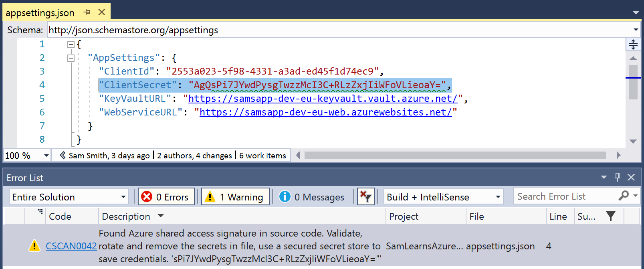Pin the appsettings.json tab
Viewport: 644px width, 269px height.
click(87, 12)
